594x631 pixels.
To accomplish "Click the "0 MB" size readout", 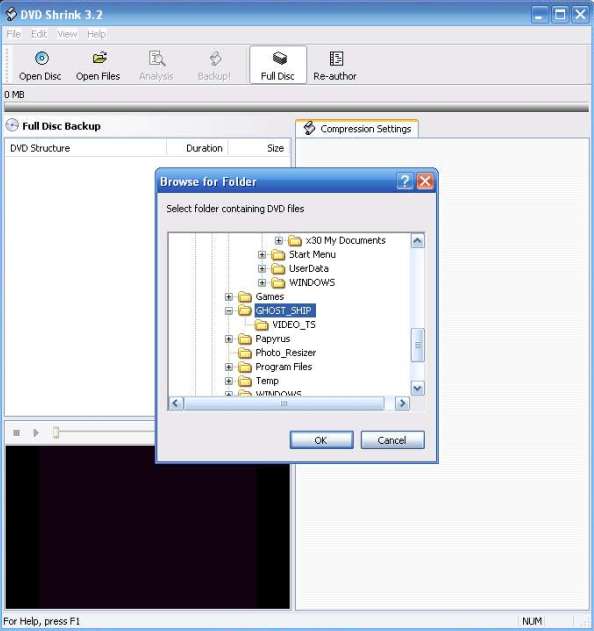I will [x=14, y=95].
